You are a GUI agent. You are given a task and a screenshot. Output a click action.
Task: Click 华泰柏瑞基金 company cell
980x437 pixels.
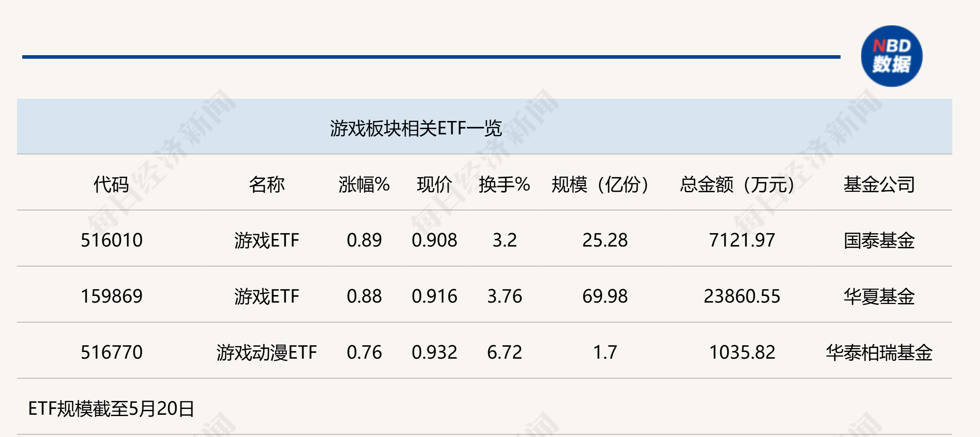click(879, 352)
